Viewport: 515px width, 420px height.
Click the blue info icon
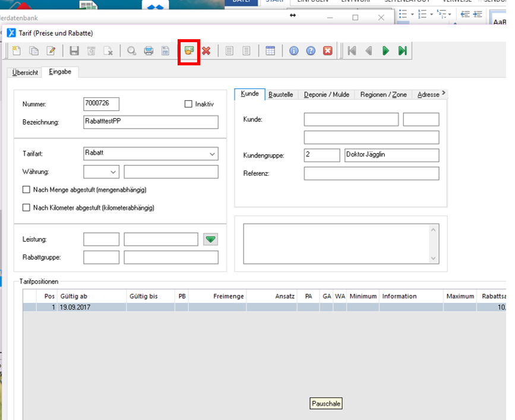[293, 51]
